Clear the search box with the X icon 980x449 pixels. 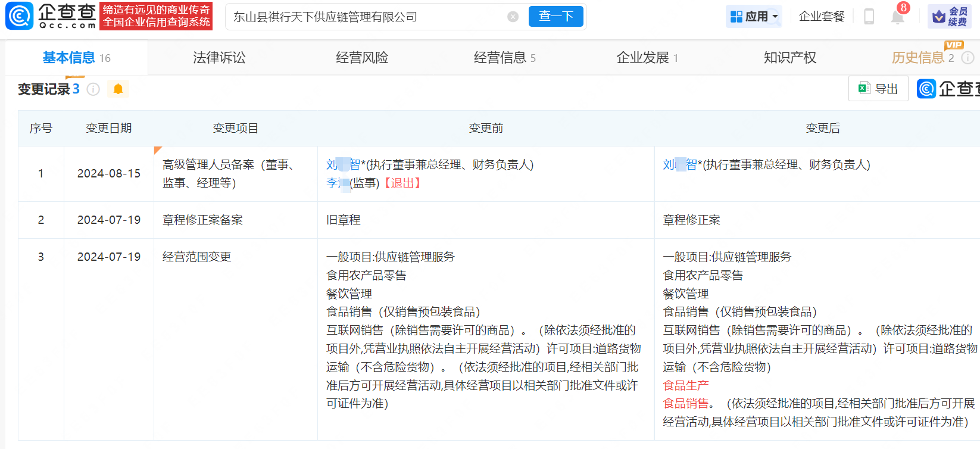click(513, 17)
